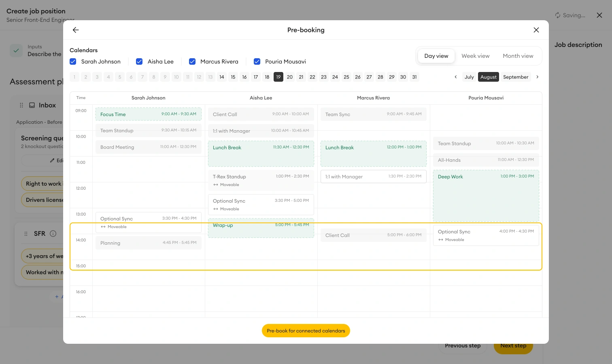Select day 25 in date strip
Image resolution: width=612 pixels, height=364 pixels.
(346, 77)
